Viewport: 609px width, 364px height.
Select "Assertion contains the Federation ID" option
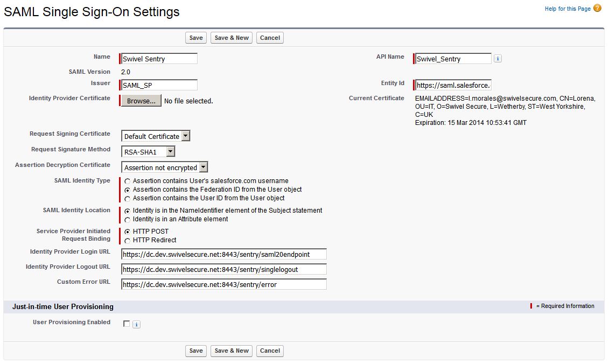(x=127, y=189)
